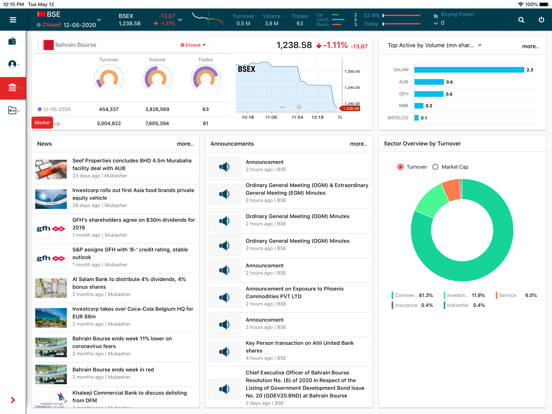Screen dimensions: 552x414
Task: Open the hamburger menu
Action: [13, 20]
